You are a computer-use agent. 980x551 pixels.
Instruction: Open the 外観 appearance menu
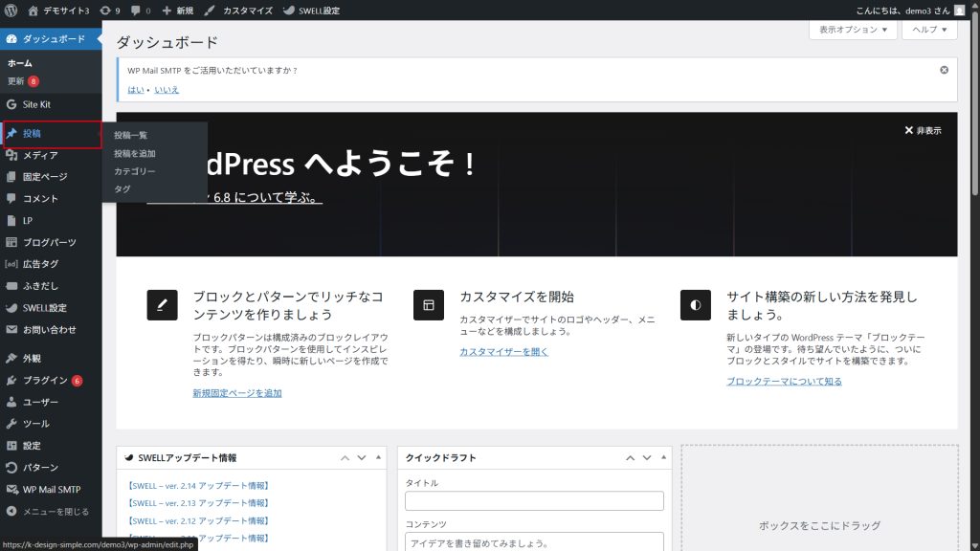pyautogui.click(x=32, y=359)
